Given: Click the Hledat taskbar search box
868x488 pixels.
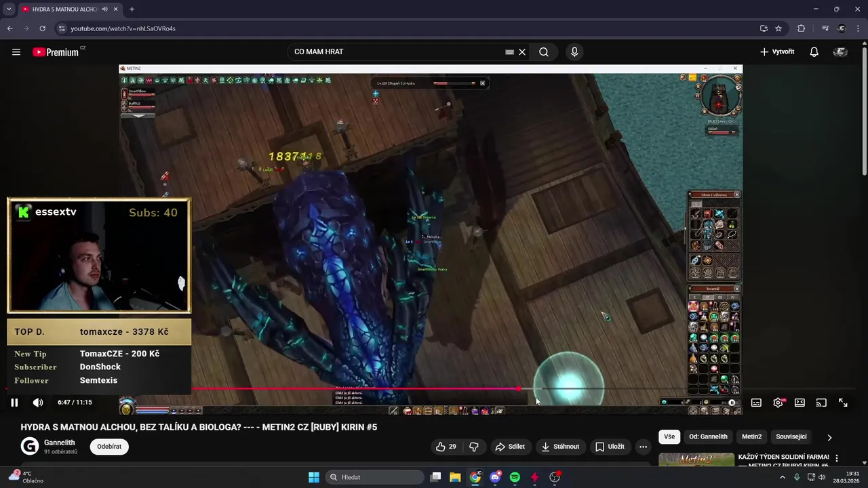Looking at the screenshot, I should pyautogui.click(x=375, y=477).
